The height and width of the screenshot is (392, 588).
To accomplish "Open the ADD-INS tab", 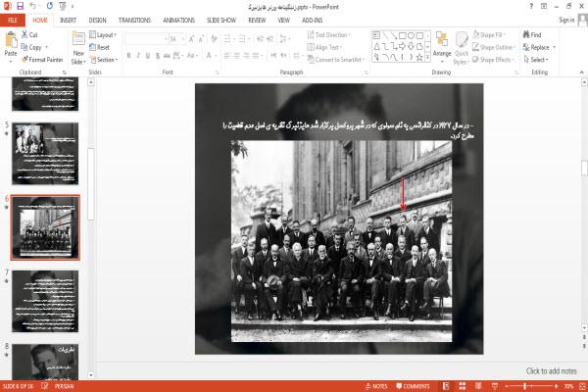I will 312,21.
